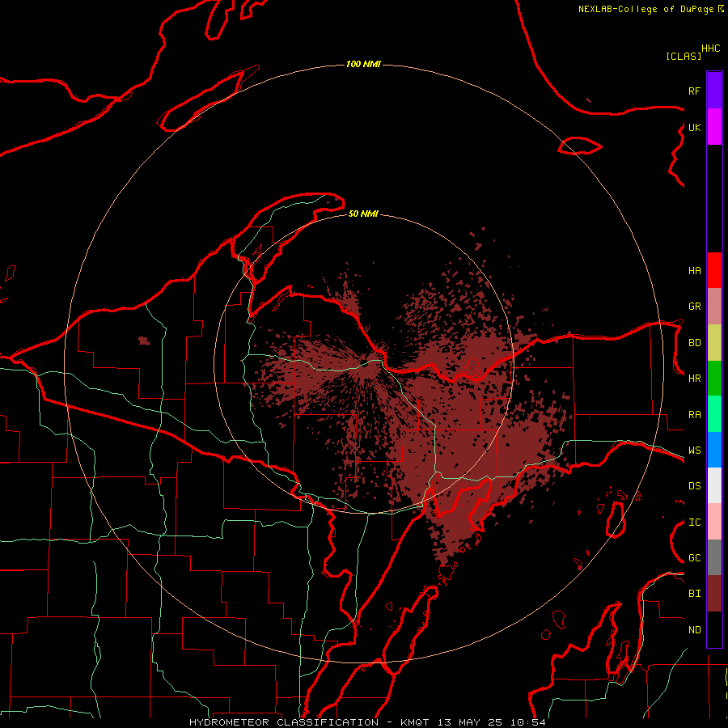
Task: Click the [CLAS] legend heading
Action: 684,56
